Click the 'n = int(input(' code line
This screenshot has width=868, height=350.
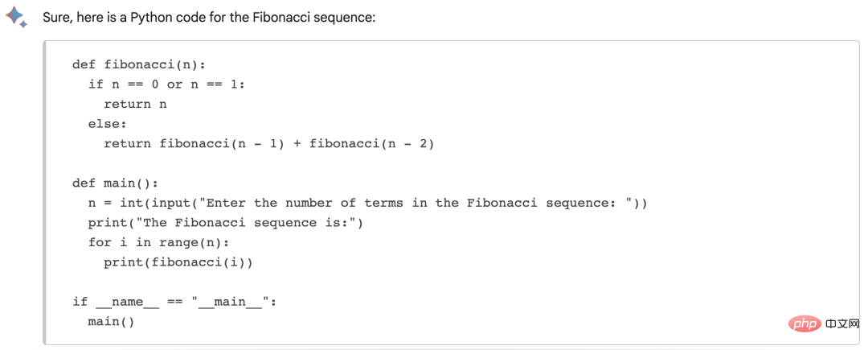pyautogui.click(x=367, y=203)
